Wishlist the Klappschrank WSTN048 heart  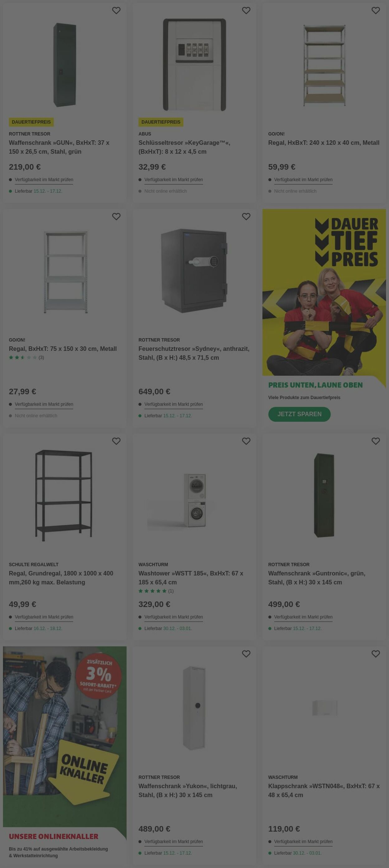pyautogui.click(x=376, y=654)
